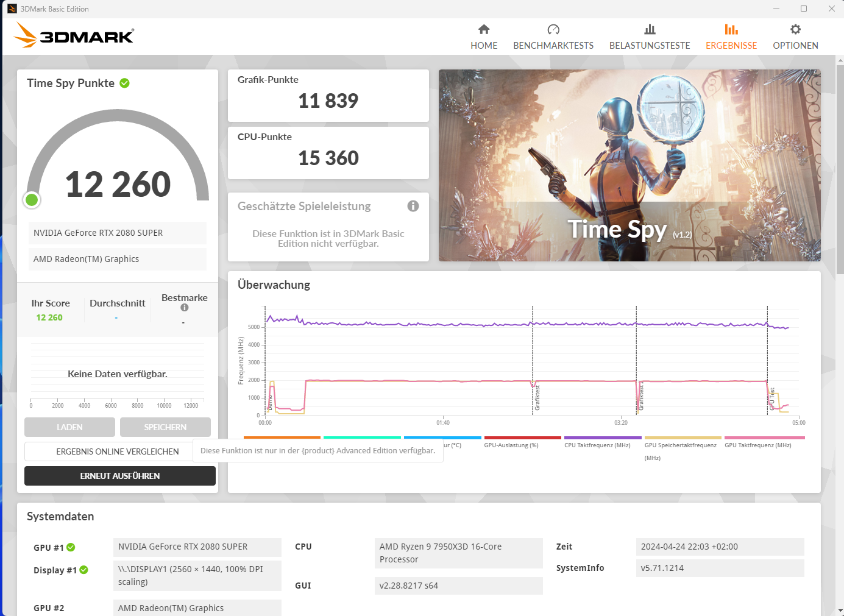Click NVIDIA GeForce RTX 2080 SUPER in score panel

click(118, 233)
